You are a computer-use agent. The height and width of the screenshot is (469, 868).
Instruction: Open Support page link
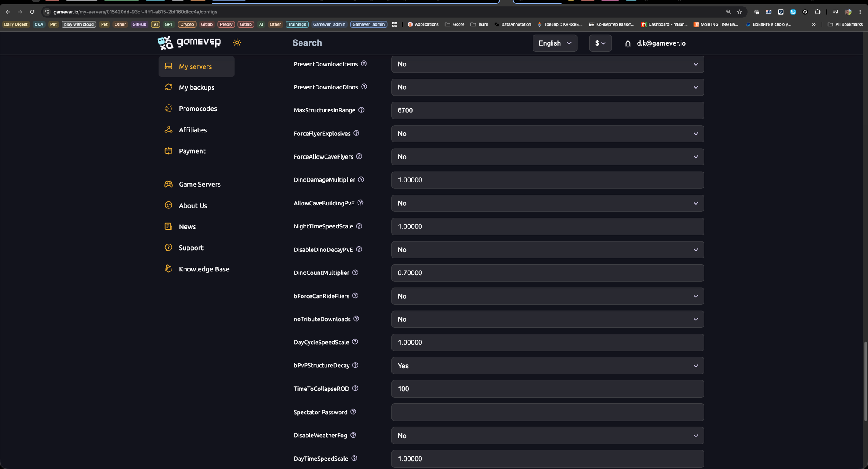191,248
